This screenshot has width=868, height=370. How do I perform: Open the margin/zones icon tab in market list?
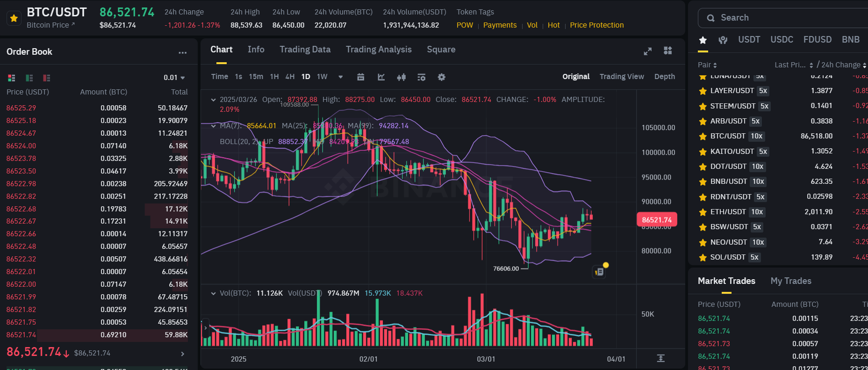coord(723,40)
